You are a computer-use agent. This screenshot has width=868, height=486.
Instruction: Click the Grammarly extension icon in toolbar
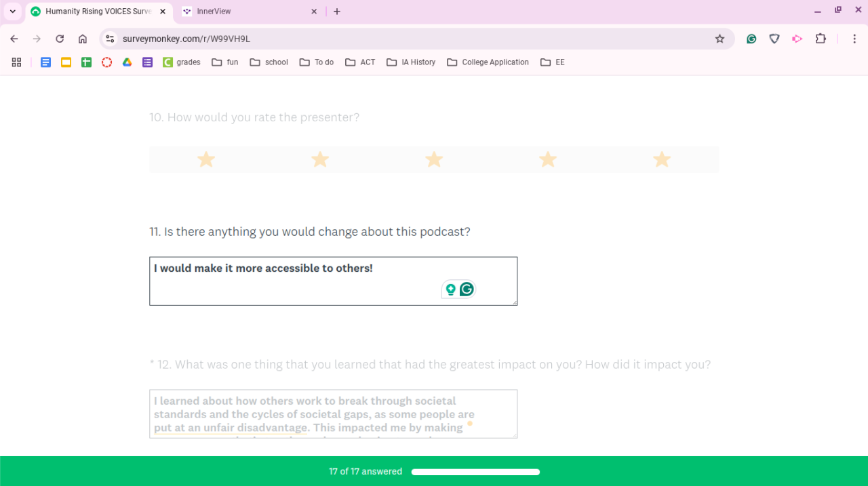(751, 39)
